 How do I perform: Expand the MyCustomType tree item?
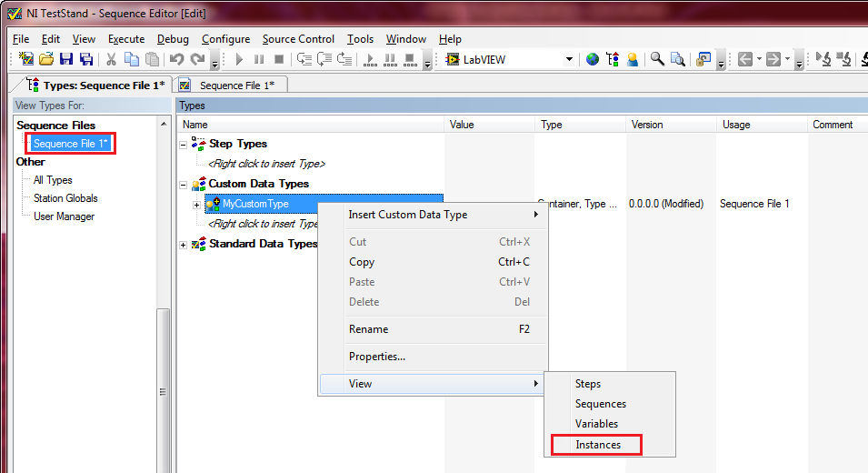point(196,204)
